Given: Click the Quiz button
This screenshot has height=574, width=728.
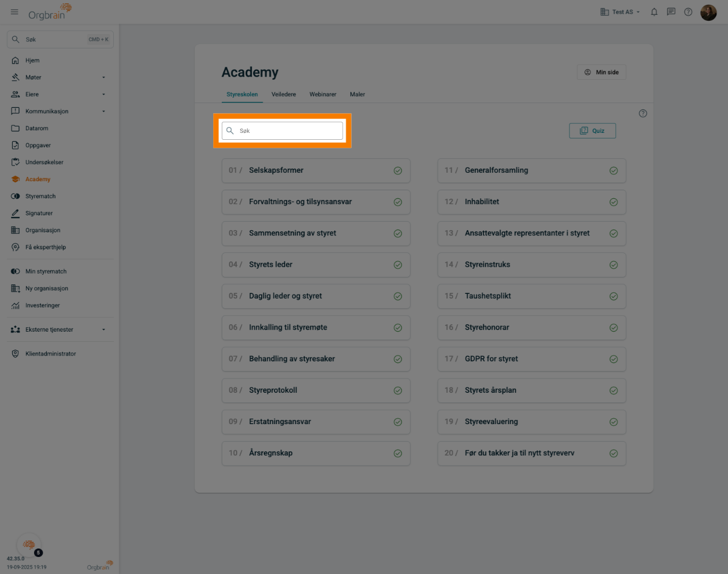Looking at the screenshot, I should click(x=592, y=131).
